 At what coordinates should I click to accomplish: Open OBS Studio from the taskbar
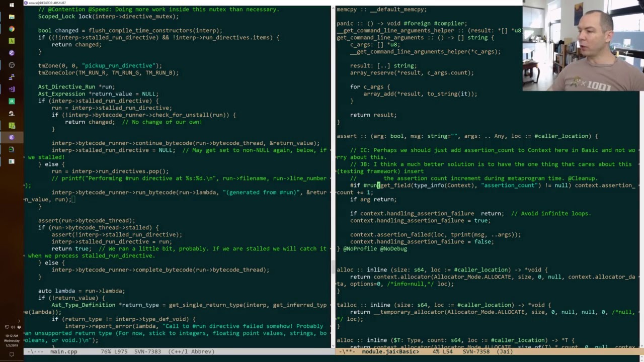[12, 65]
